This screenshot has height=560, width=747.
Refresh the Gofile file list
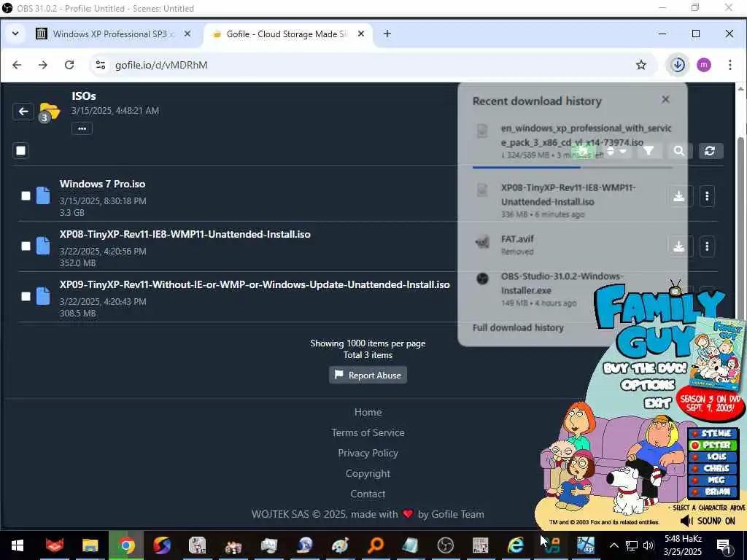pyautogui.click(x=710, y=151)
